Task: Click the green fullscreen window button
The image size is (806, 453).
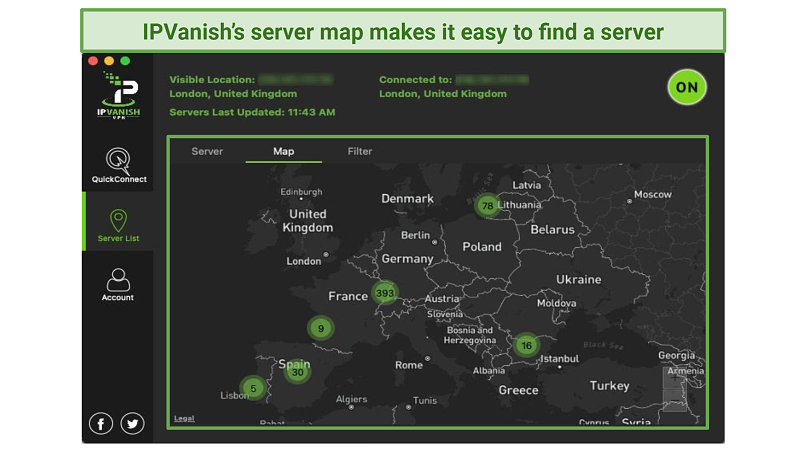Action: [x=125, y=61]
